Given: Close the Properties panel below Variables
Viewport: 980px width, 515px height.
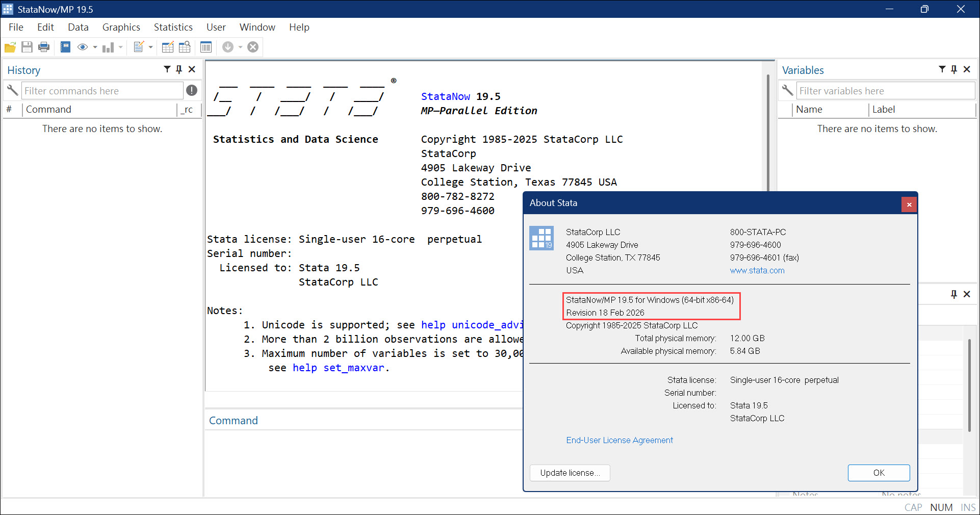Looking at the screenshot, I should [967, 294].
